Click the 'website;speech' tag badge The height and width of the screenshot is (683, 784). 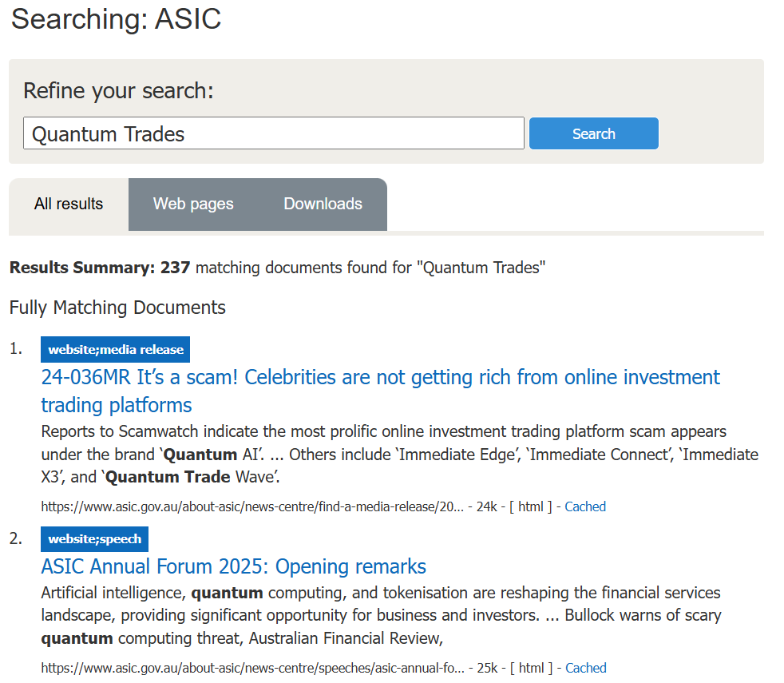pyautogui.click(x=94, y=539)
